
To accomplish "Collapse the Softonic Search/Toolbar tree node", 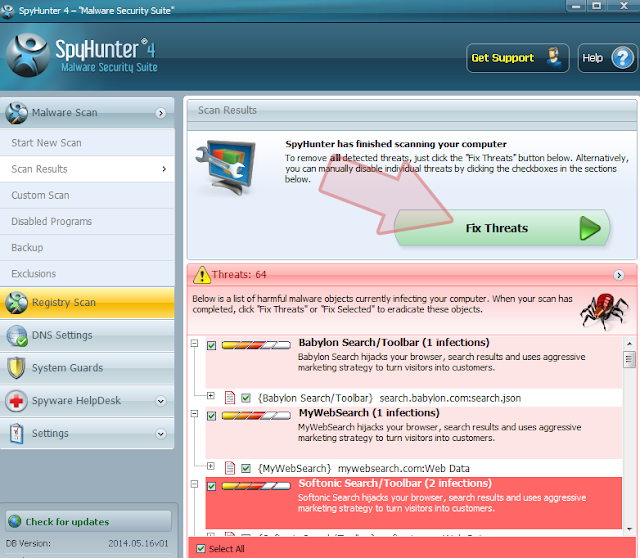I will pyautogui.click(x=195, y=484).
